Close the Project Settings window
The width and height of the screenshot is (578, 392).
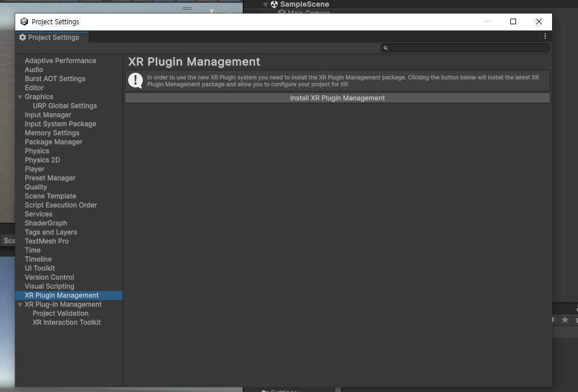[x=539, y=22]
